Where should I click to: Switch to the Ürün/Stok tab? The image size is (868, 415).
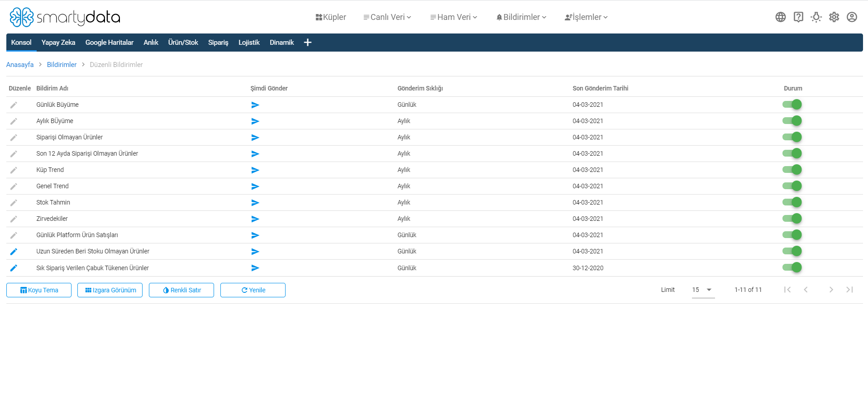coord(183,43)
